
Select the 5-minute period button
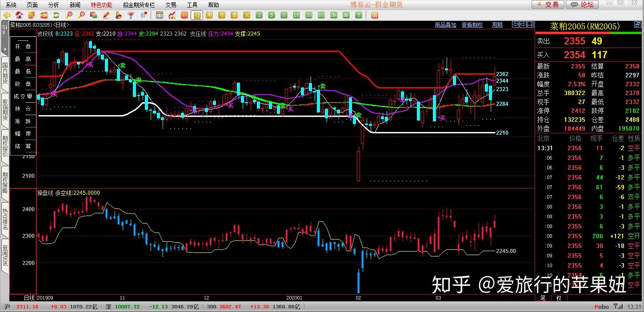point(284,15)
